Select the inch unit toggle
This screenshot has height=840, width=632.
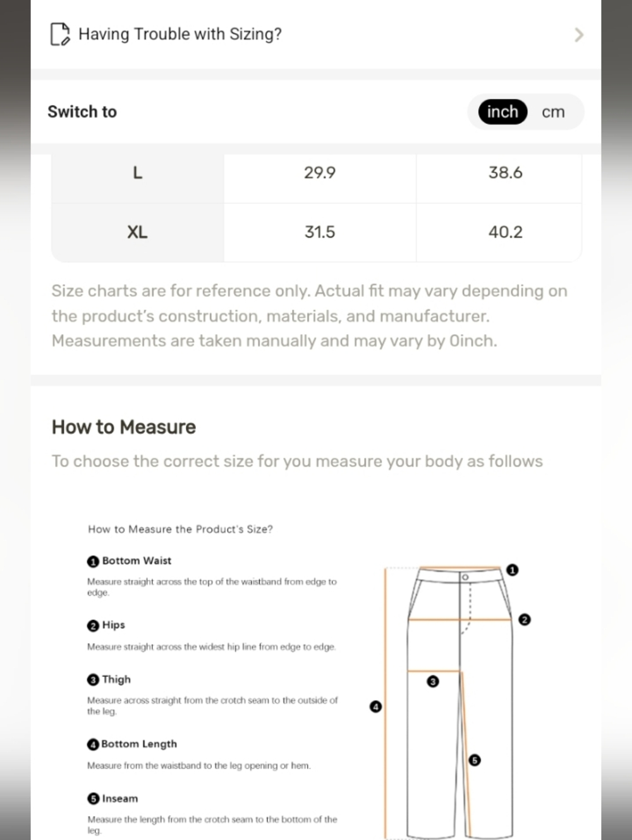coord(502,112)
